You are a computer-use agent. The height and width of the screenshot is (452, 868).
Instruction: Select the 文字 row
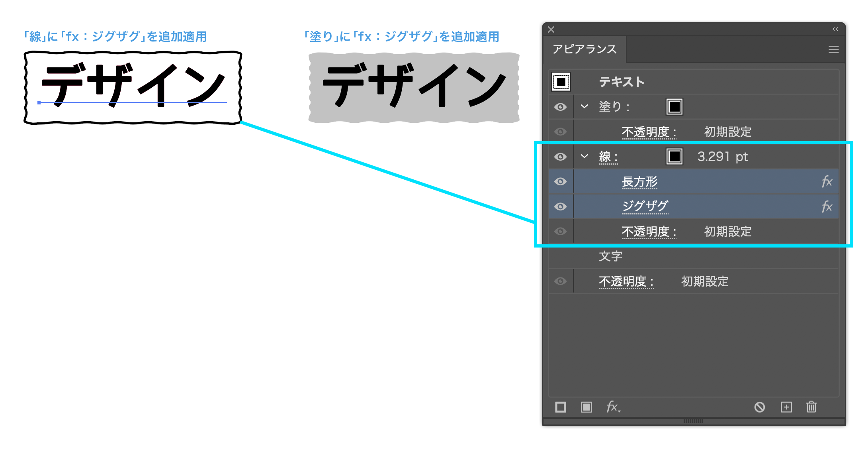694,256
